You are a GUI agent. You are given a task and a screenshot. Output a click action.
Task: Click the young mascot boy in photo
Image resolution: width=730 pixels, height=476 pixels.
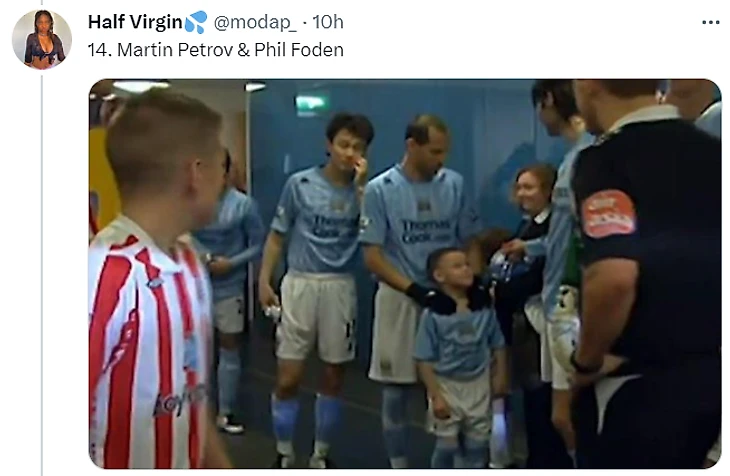click(x=459, y=356)
